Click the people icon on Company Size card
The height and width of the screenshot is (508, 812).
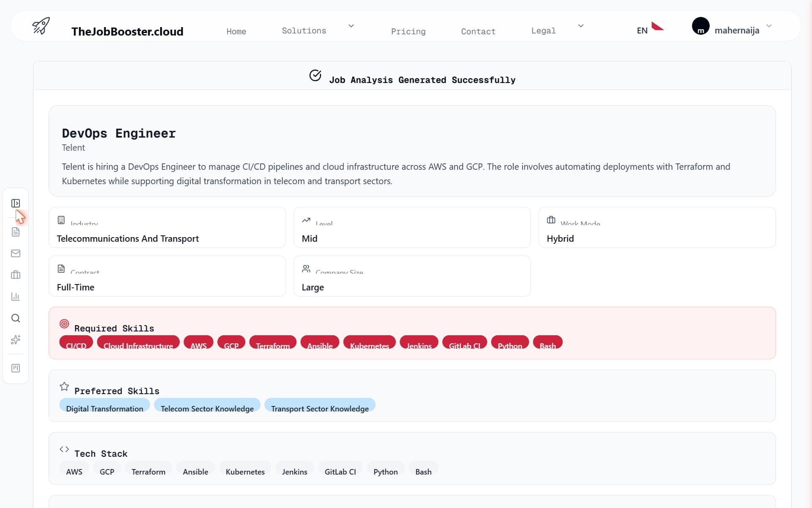(306, 269)
